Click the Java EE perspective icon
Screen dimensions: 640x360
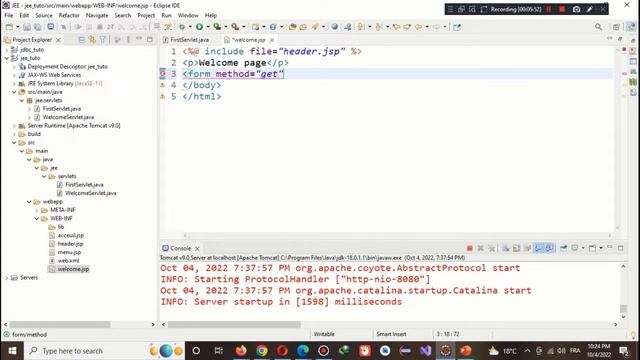click(x=631, y=27)
